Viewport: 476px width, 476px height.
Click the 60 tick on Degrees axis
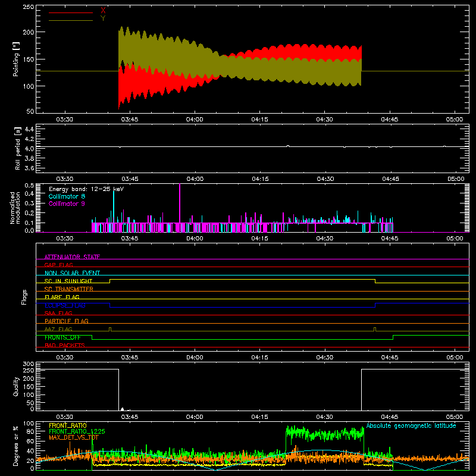pos(30,441)
